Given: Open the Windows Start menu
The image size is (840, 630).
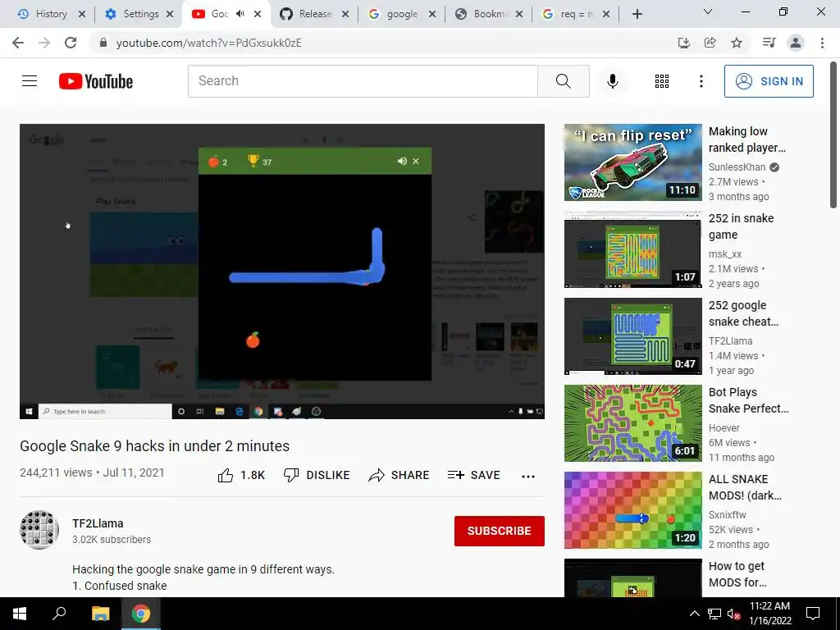Looking at the screenshot, I should tap(20, 614).
